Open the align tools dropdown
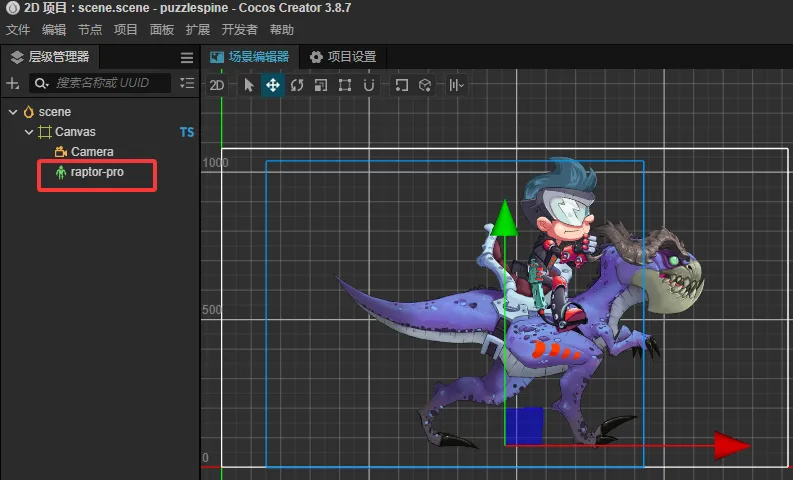793x480 pixels. click(x=456, y=86)
